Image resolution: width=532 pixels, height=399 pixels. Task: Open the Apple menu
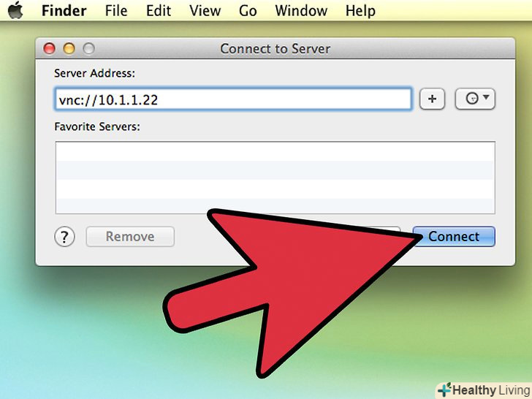click(x=15, y=10)
